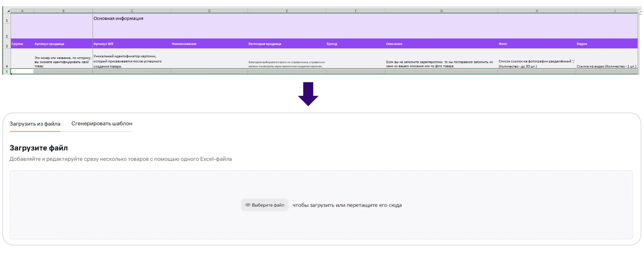Click the paperclip 'Выберите файл' button

click(x=265, y=205)
